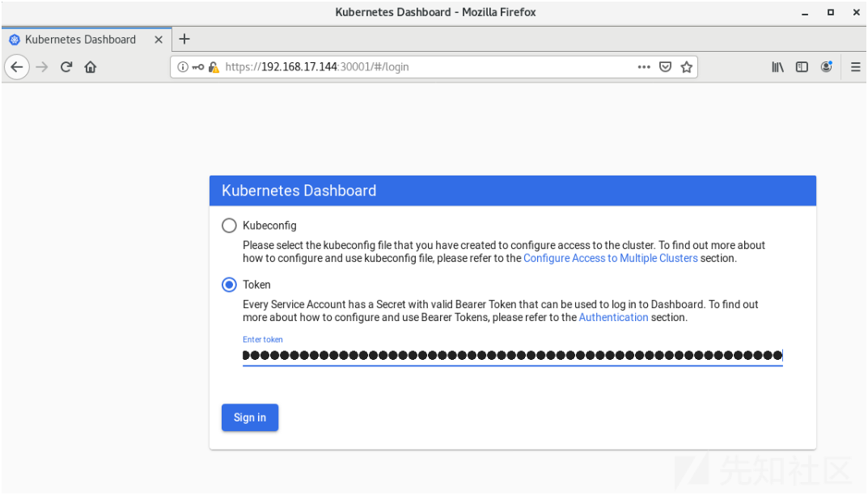Screen dimensions: 868x495
Task: Open the insecure connection padlock warning
Action: click(x=214, y=67)
